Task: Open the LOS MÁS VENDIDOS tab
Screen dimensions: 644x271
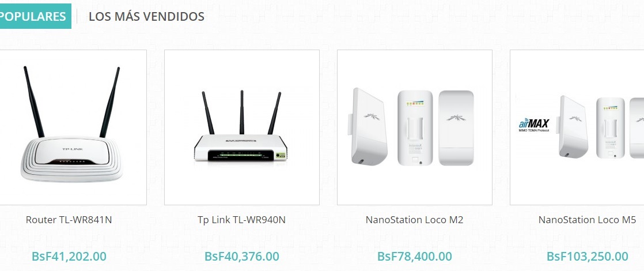Action: pyautogui.click(x=147, y=17)
